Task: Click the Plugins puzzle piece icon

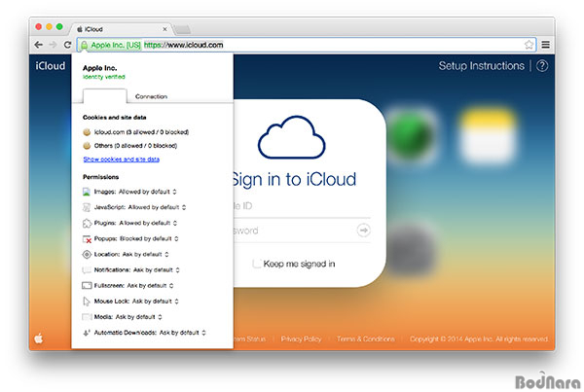Action: pos(87,223)
